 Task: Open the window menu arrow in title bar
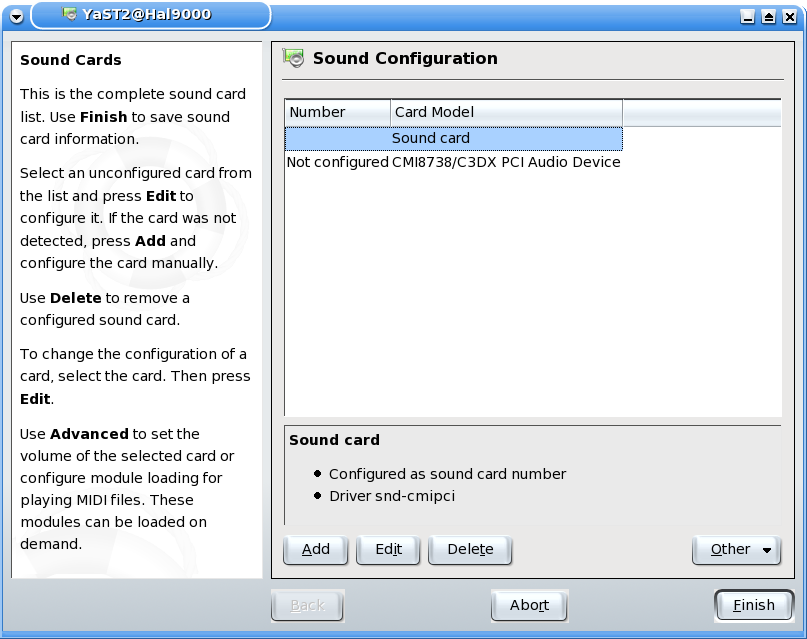(16, 16)
